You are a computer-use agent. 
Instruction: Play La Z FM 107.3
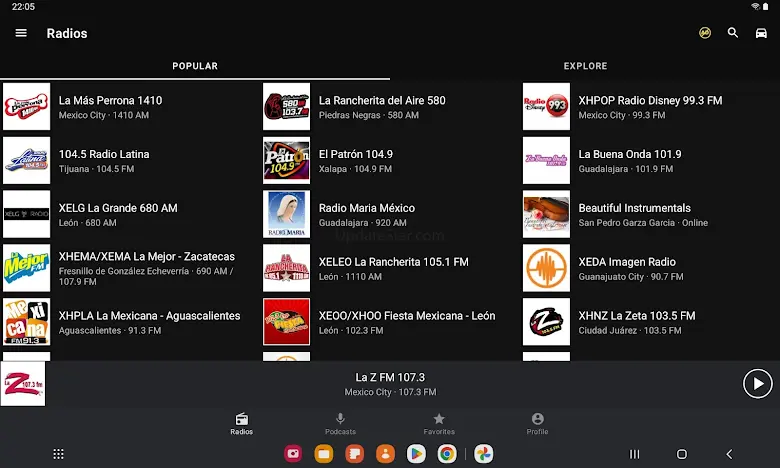tap(757, 383)
